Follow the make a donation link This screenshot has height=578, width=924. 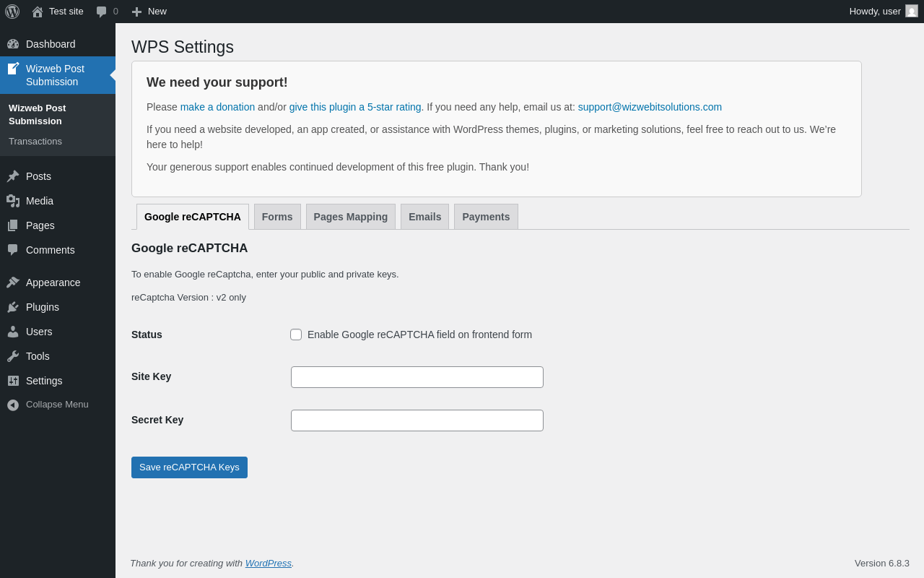(217, 107)
